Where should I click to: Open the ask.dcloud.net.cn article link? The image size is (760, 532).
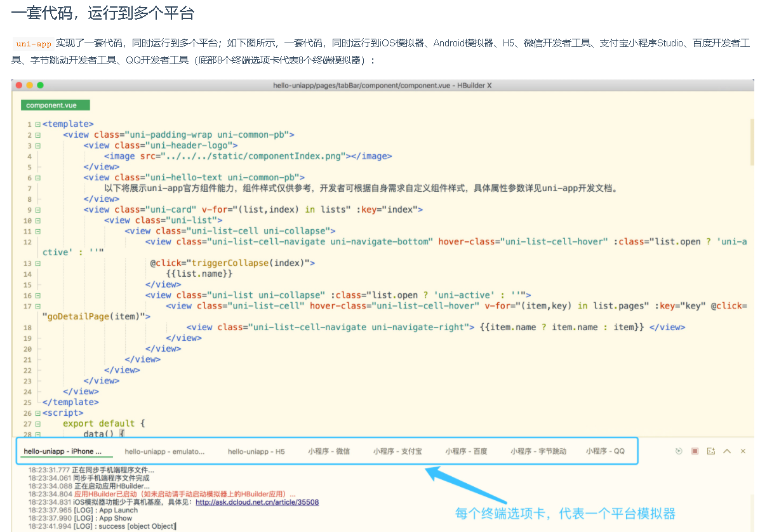point(257,502)
